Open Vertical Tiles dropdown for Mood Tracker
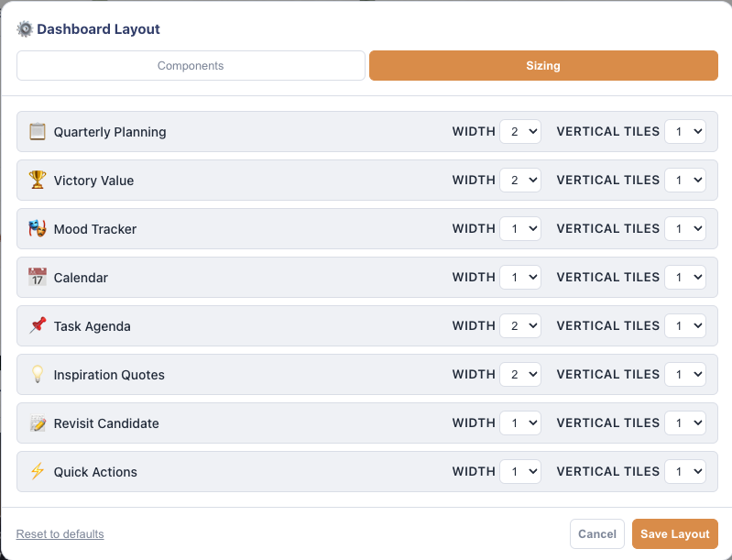 [x=685, y=229]
